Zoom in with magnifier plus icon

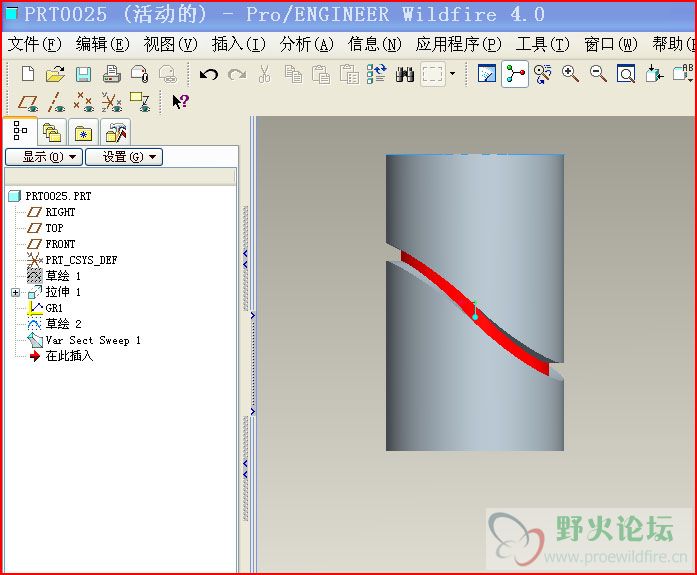point(570,74)
